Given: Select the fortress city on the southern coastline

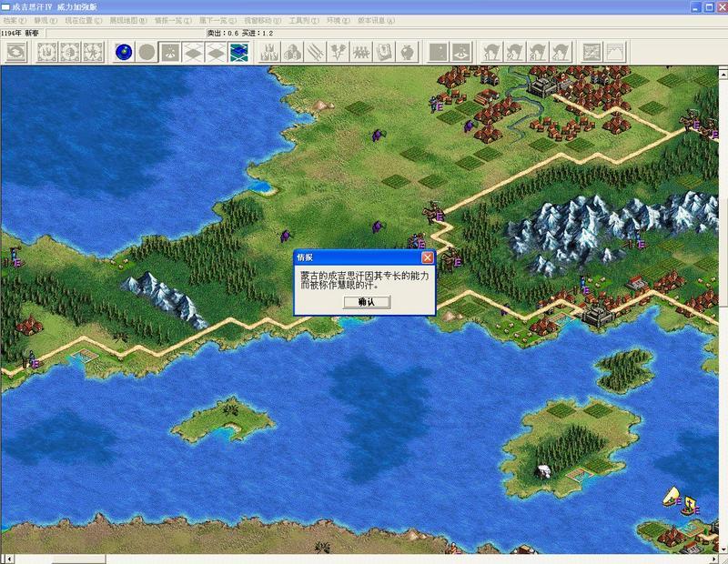Looking at the screenshot, I should click(597, 315).
